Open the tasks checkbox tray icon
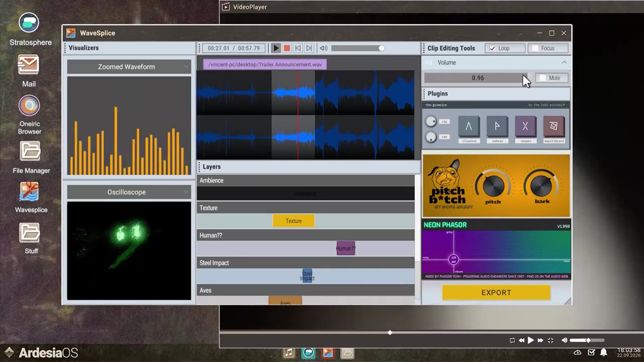 591,352
